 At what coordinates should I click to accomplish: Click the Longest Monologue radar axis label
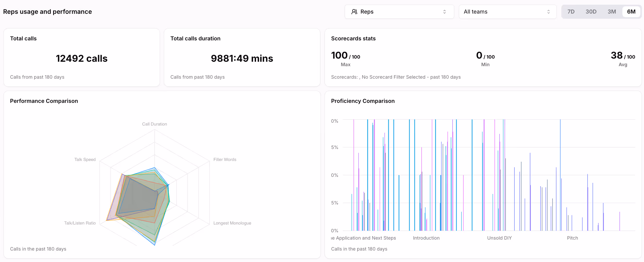(232, 223)
